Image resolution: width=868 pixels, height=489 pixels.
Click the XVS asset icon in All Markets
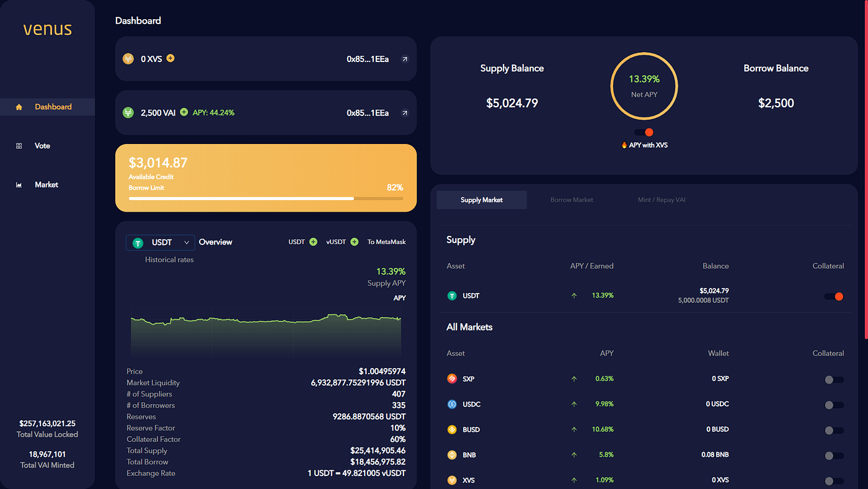[452, 480]
